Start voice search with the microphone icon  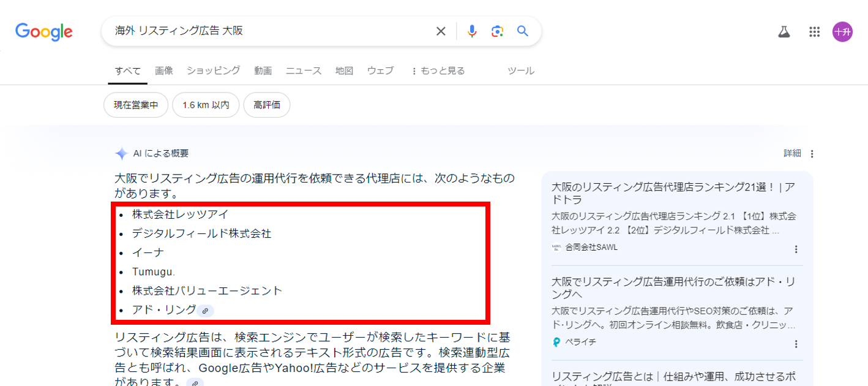(x=472, y=31)
